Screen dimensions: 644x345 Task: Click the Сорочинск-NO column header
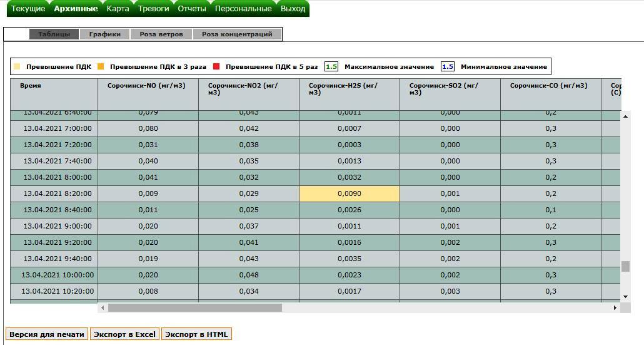pos(148,86)
